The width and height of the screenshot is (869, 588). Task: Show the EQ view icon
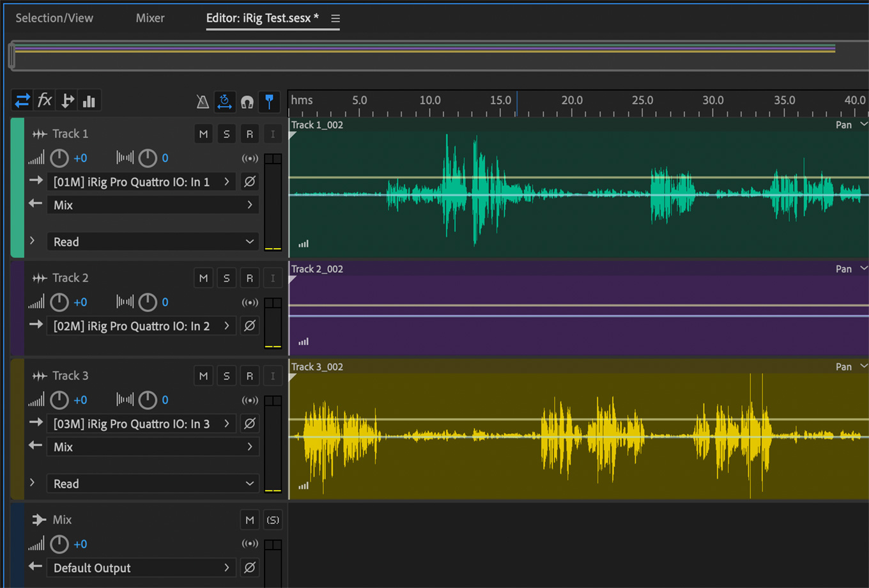[x=89, y=100]
